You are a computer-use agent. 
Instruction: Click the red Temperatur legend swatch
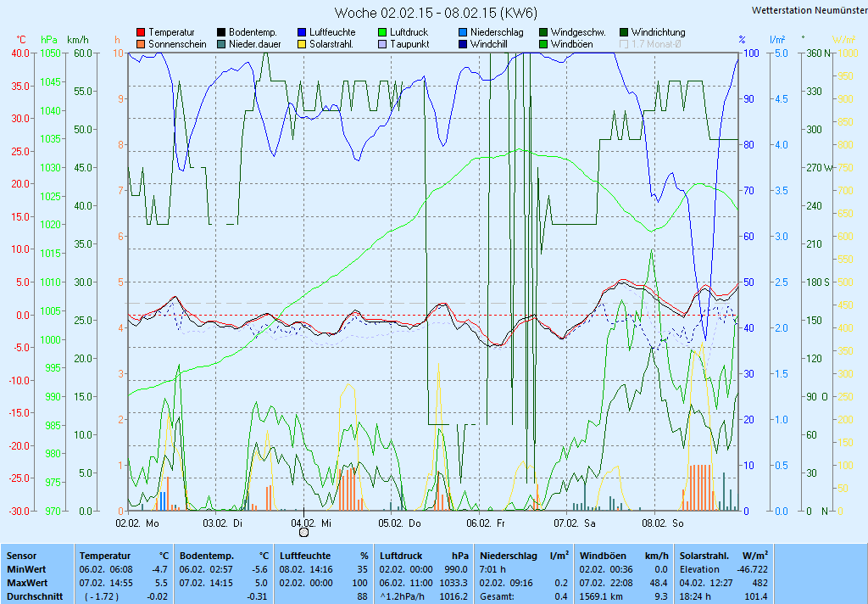click(x=141, y=32)
